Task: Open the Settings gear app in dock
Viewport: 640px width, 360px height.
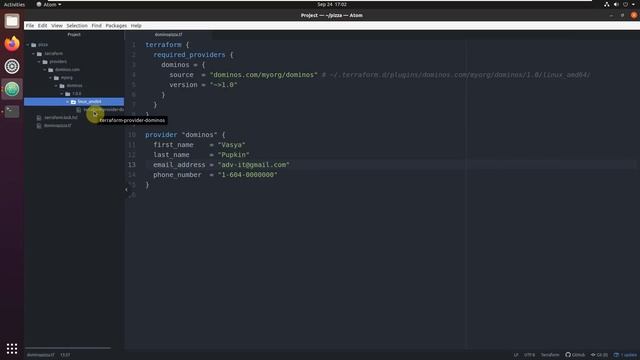Action: [12, 66]
